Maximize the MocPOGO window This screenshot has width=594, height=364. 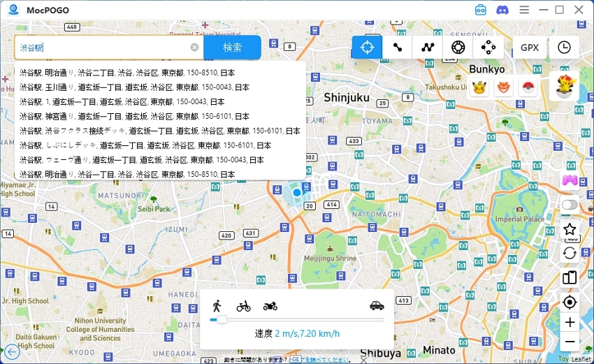(x=560, y=10)
